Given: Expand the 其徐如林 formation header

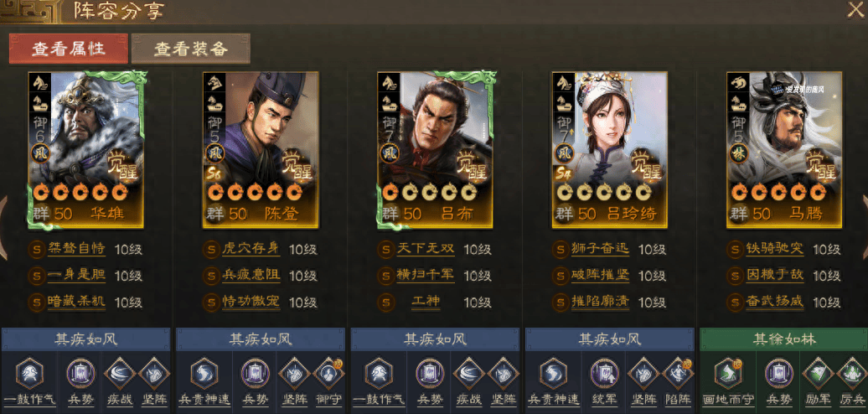Looking at the screenshot, I should pos(784,339).
